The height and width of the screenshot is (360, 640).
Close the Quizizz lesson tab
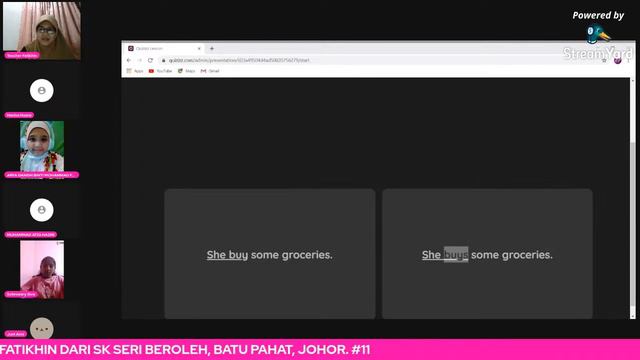[x=199, y=48]
